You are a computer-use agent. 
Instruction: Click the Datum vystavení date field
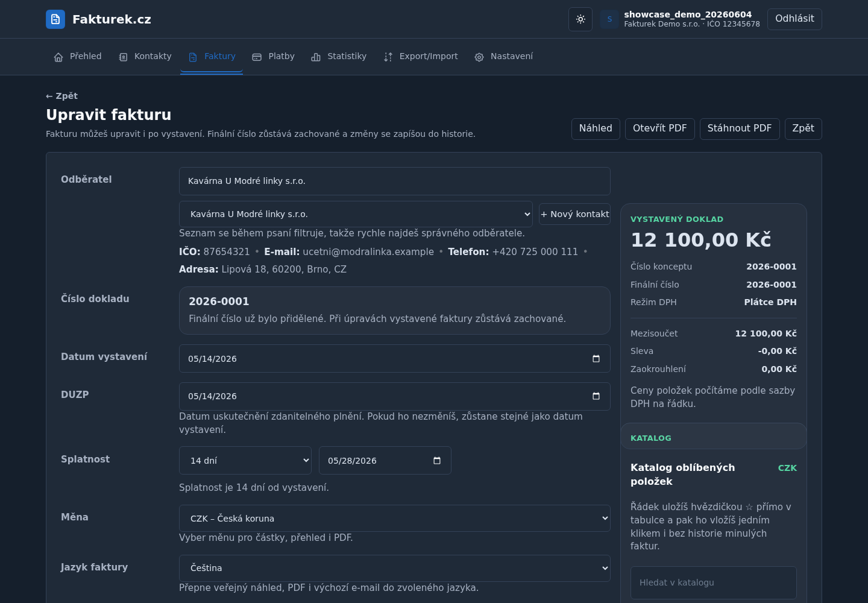click(395, 359)
